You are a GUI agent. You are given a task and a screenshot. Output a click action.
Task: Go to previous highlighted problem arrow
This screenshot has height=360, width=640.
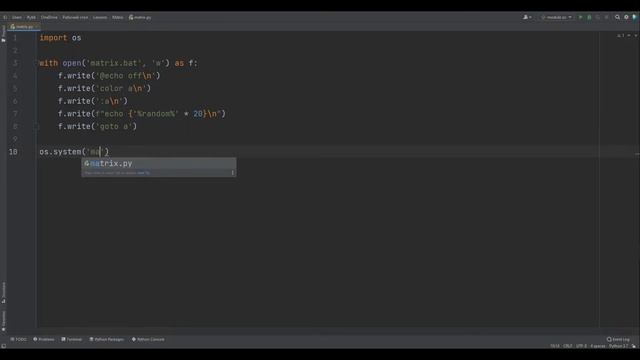629,36
